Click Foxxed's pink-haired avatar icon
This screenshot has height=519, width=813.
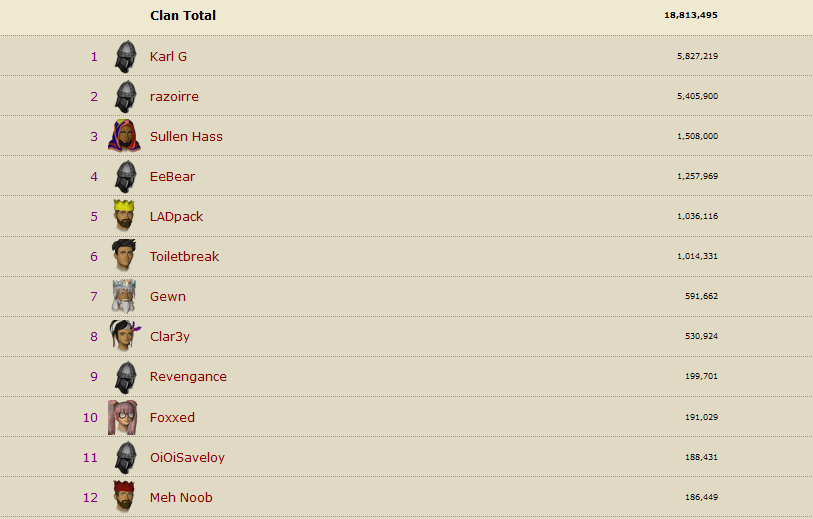pyautogui.click(x=123, y=417)
